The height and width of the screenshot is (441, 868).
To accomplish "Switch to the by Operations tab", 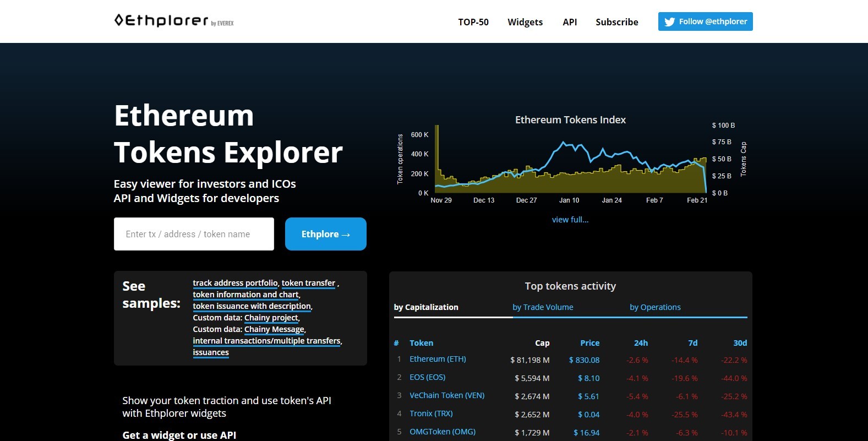I will (655, 307).
